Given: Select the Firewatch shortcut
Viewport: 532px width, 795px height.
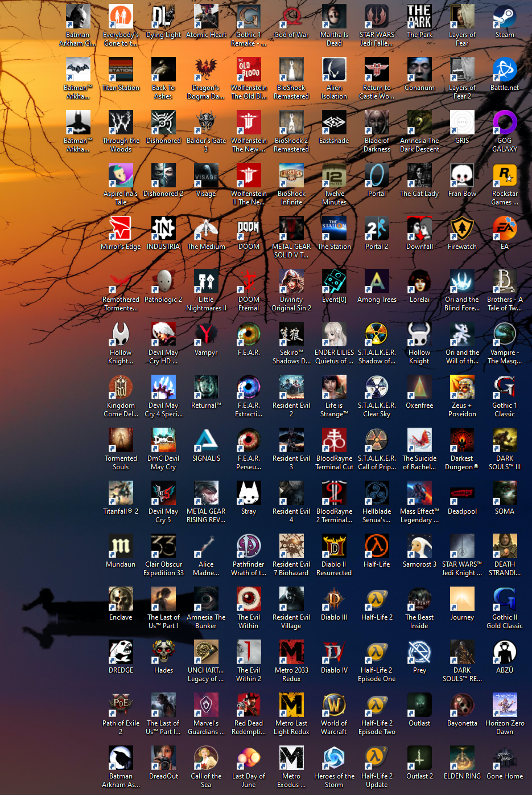Looking at the screenshot, I should [x=462, y=228].
